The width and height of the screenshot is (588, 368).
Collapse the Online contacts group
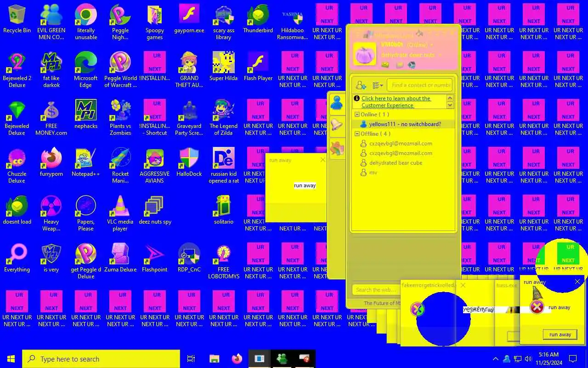(357, 114)
